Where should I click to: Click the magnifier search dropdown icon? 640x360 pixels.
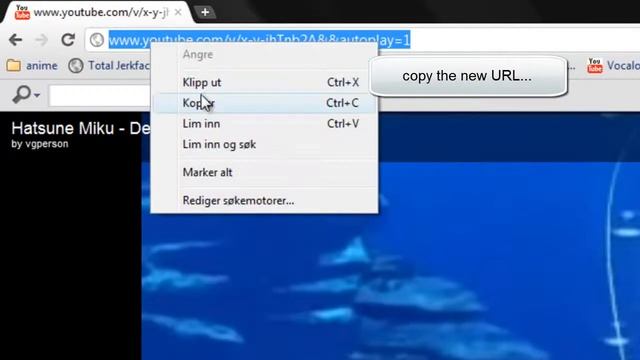(26, 95)
